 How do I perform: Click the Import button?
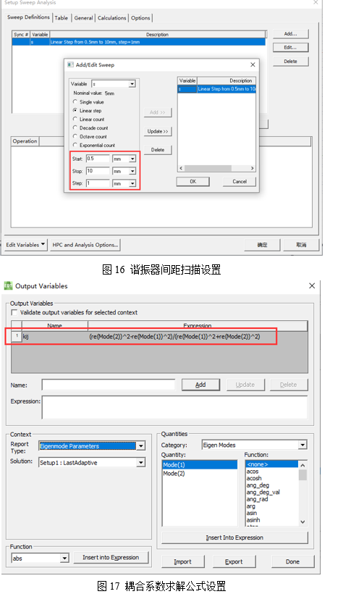tap(183, 561)
